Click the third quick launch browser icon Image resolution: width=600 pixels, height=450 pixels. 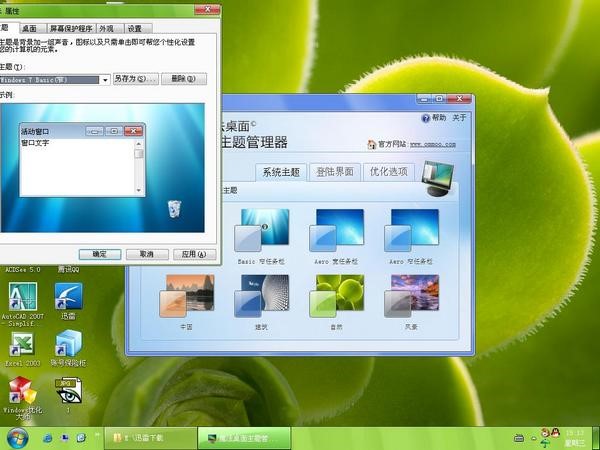(81, 438)
